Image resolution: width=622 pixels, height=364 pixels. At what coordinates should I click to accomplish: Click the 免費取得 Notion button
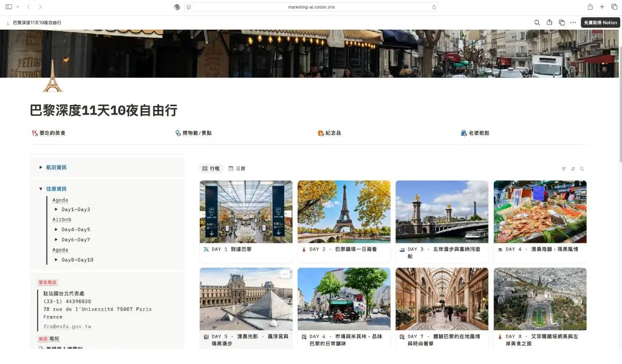pos(600,22)
